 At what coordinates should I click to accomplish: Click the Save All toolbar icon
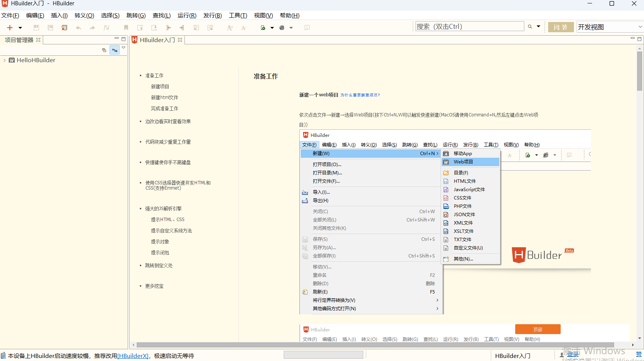point(50,28)
